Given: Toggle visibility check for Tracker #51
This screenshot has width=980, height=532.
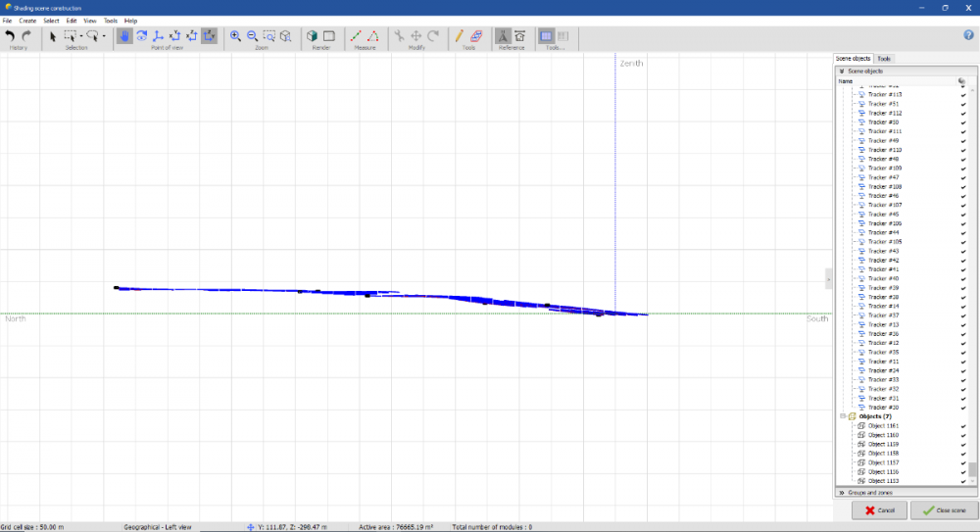Looking at the screenshot, I should pos(963,104).
